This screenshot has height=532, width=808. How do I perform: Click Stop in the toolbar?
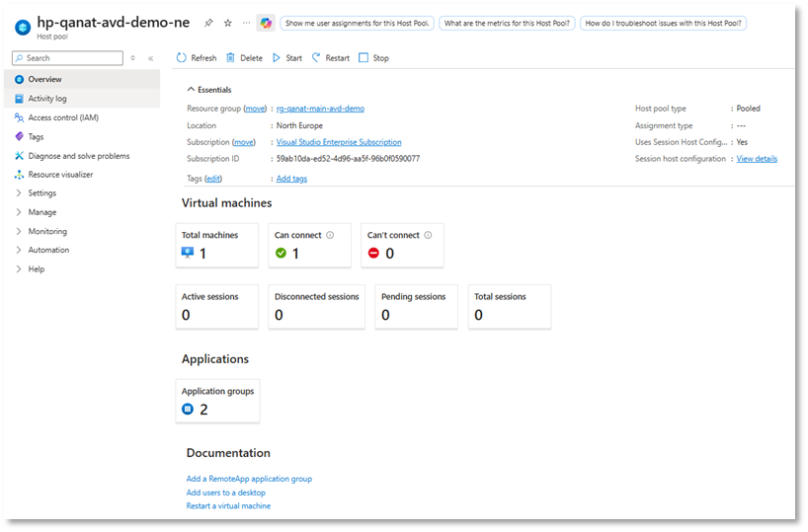373,57
